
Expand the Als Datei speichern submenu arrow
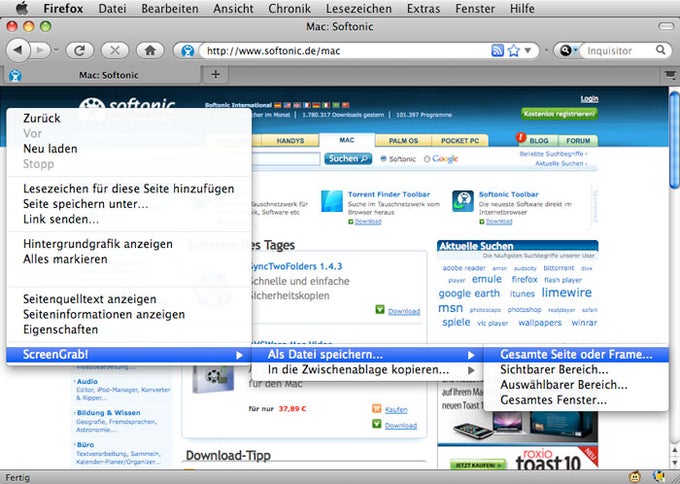(471, 355)
